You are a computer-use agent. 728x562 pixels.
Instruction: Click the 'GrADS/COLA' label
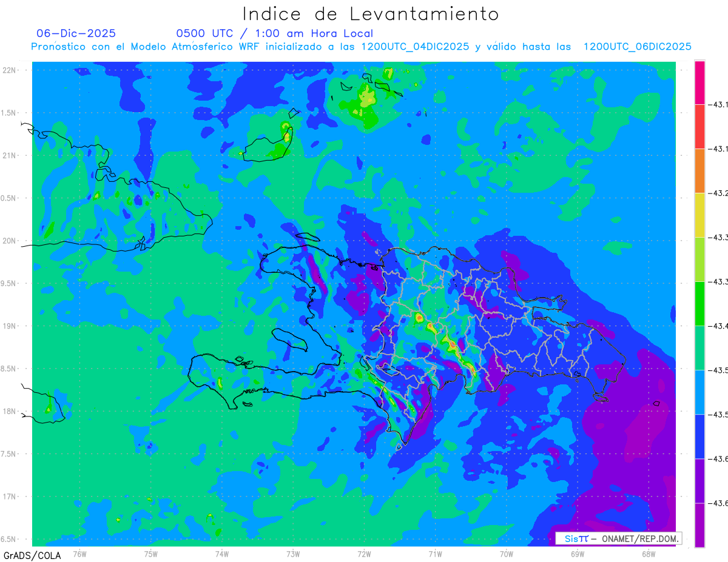(x=32, y=555)
